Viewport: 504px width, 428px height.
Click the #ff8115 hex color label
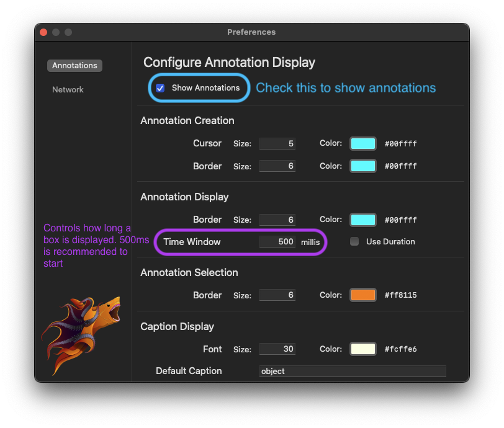[x=402, y=295]
